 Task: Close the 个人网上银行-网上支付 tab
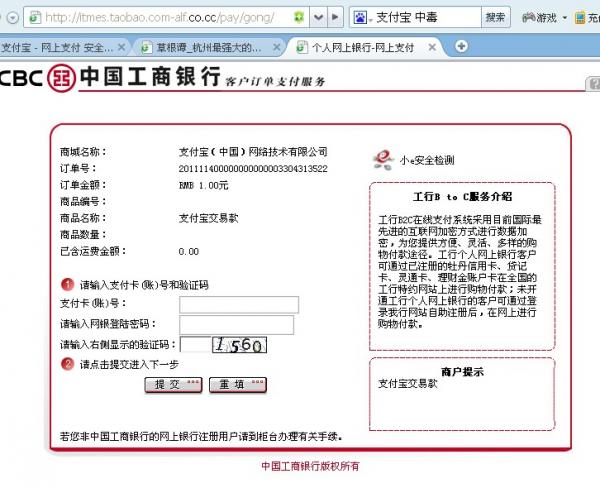click(432, 47)
